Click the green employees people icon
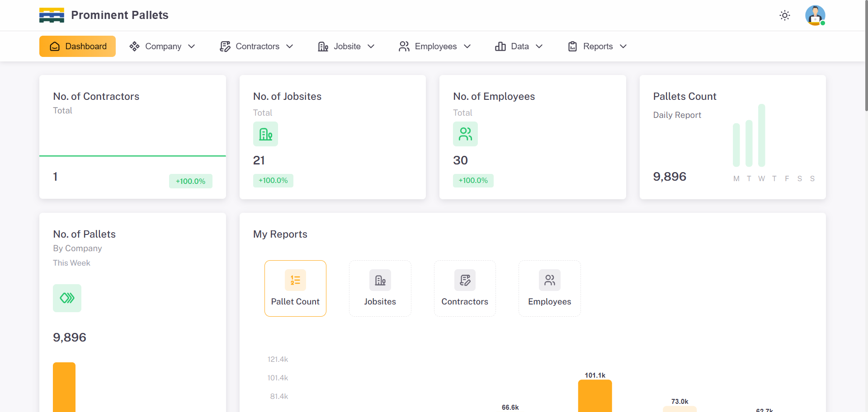The image size is (868, 412). (465, 134)
